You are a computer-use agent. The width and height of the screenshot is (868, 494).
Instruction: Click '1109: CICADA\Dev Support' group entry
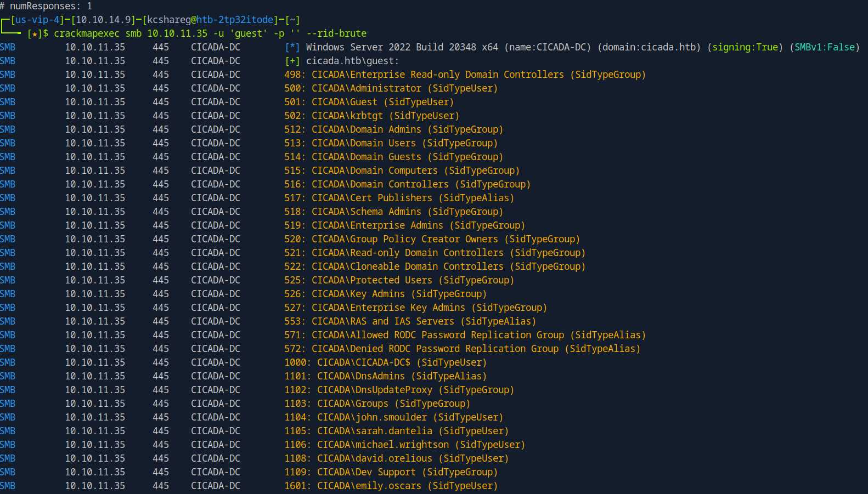click(391, 472)
